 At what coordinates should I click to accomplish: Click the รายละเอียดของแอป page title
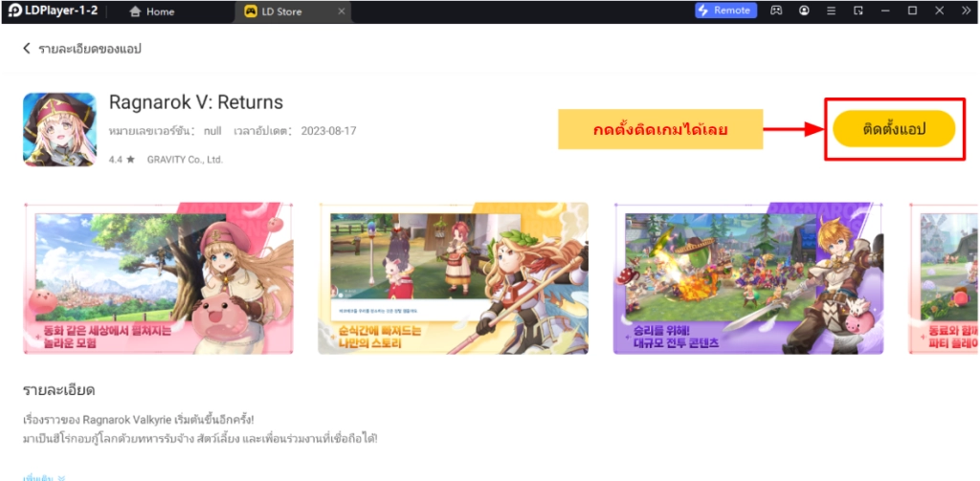point(90,49)
